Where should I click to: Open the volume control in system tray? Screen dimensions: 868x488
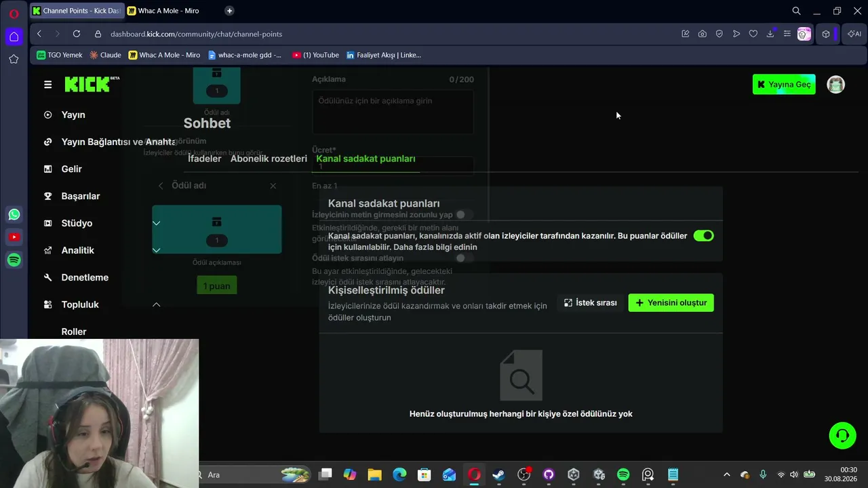point(794,474)
